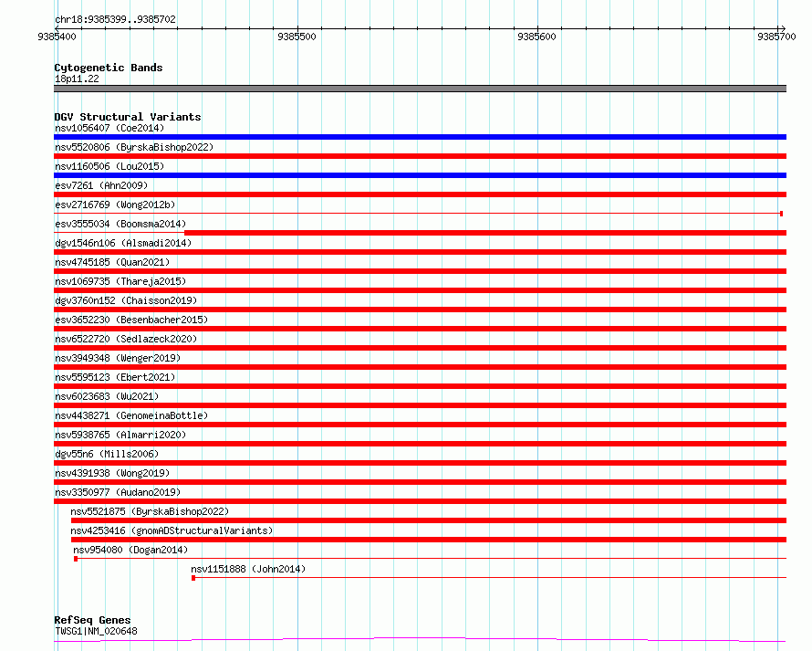The width and height of the screenshot is (812, 651).
Task: Click nsv5938765 (Almarri2020) label
Action: [x=120, y=435]
